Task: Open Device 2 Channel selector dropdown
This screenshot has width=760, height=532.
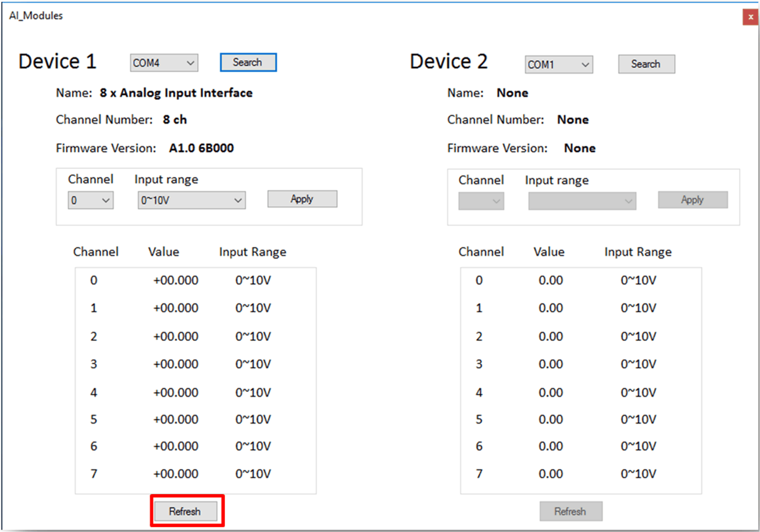Action: click(x=481, y=201)
